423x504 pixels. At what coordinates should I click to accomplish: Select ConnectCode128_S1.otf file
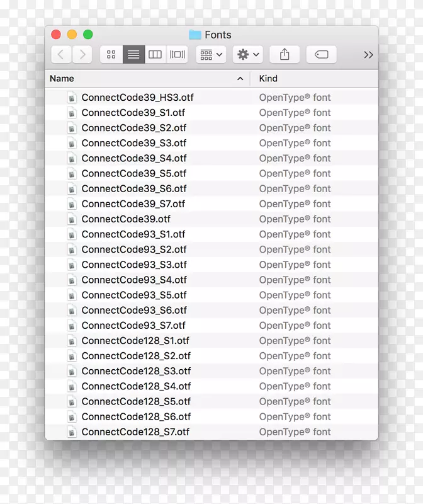211,341
